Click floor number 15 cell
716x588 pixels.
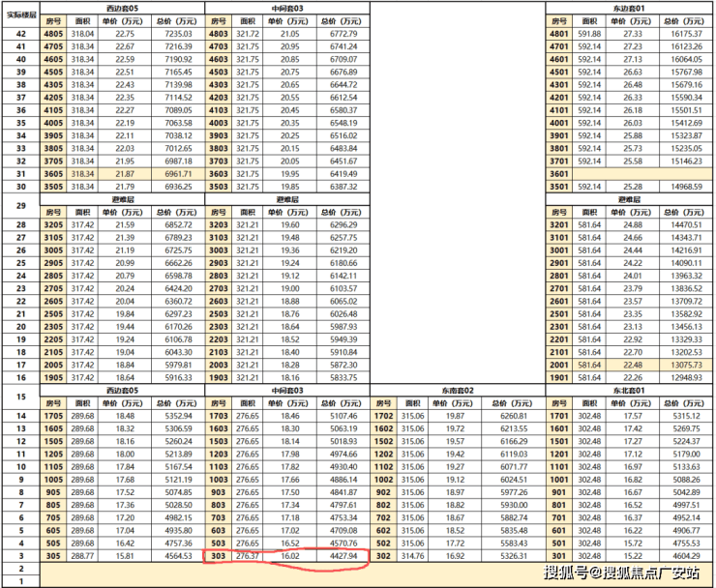pyautogui.click(x=21, y=397)
